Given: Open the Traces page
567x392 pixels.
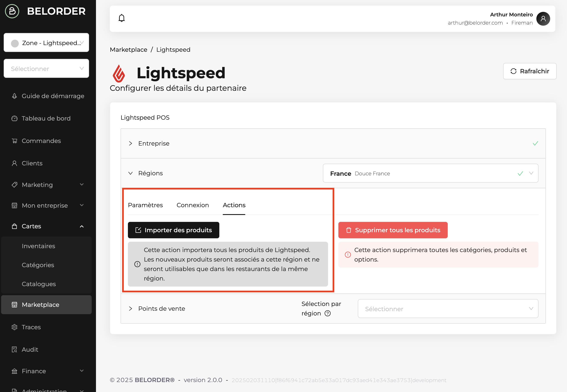Looking at the screenshot, I should coord(46,327).
